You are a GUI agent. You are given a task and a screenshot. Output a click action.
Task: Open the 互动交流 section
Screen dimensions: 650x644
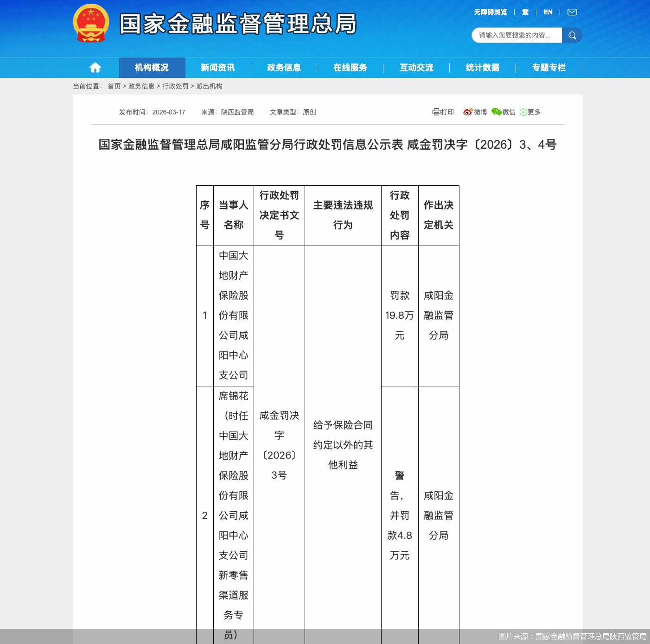pos(416,67)
